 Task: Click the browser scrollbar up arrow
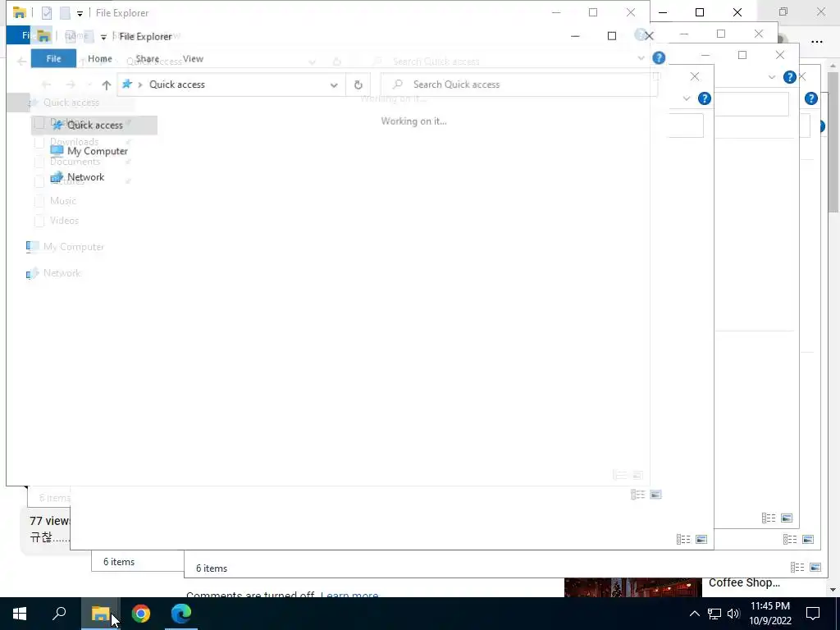(833, 66)
